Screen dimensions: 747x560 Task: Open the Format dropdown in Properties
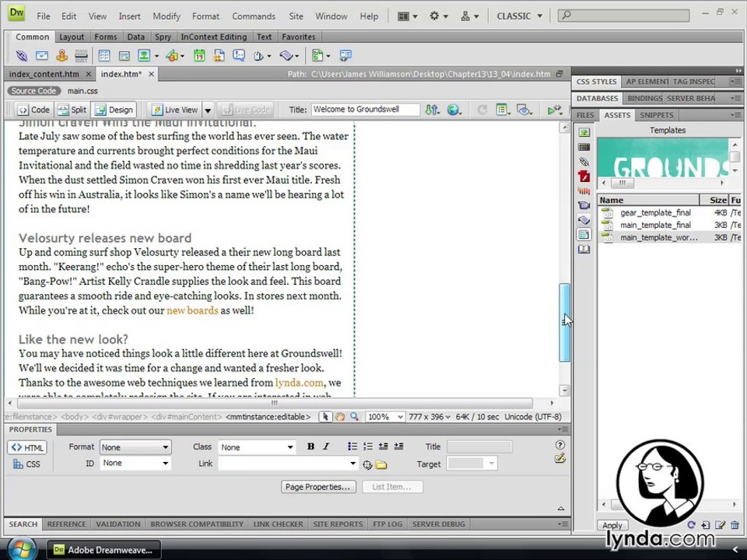tap(135, 447)
